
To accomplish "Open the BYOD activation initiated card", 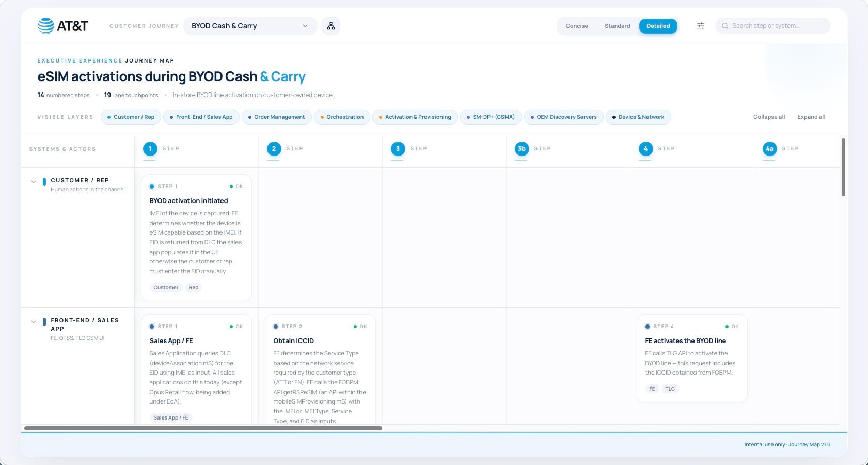I will coord(196,238).
